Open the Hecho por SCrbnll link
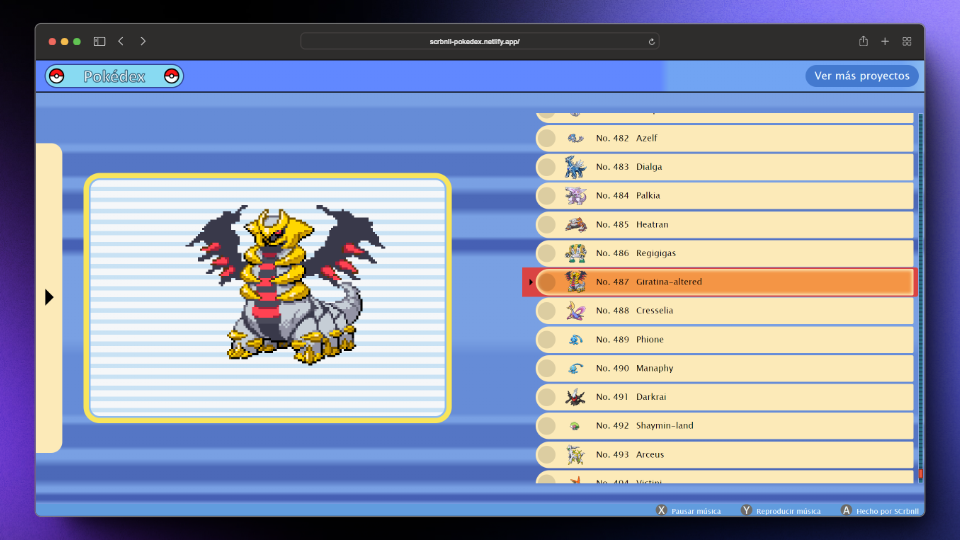This screenshot has height=540, width=960. pos(887,511)
